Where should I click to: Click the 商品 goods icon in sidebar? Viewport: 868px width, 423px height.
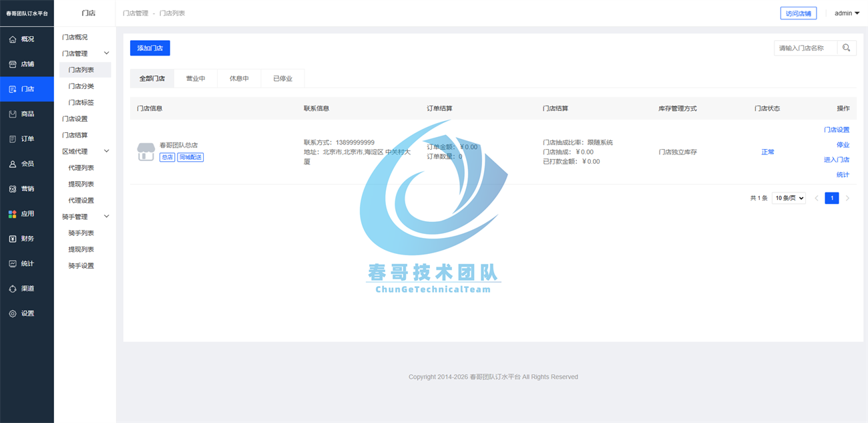[13, 114]
